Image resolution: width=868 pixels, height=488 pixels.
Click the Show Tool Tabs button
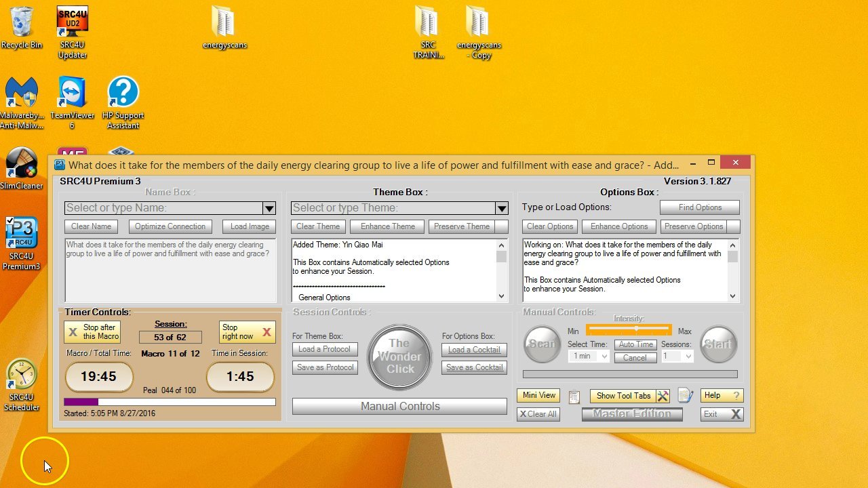623,396
